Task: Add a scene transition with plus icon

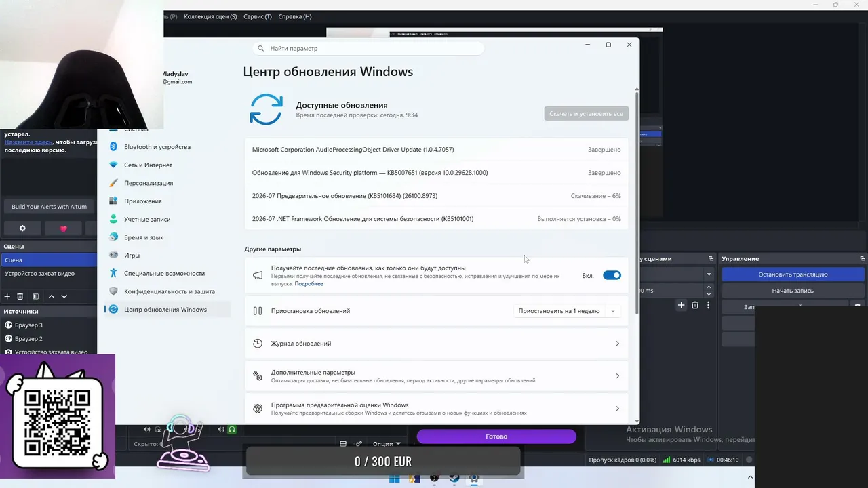Action: point(682,306)
